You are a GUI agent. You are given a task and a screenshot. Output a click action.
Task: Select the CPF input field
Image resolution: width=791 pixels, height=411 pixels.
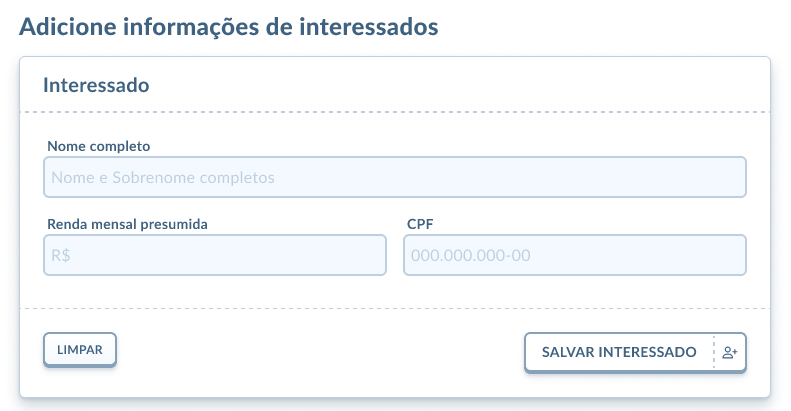coord(575,255)
